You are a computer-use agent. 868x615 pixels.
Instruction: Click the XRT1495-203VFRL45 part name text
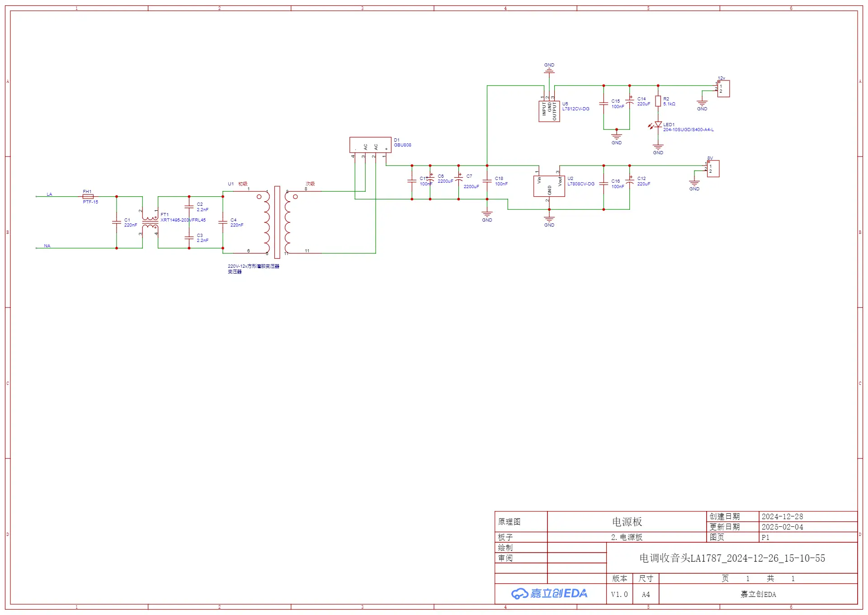click(x=183, y=220)
